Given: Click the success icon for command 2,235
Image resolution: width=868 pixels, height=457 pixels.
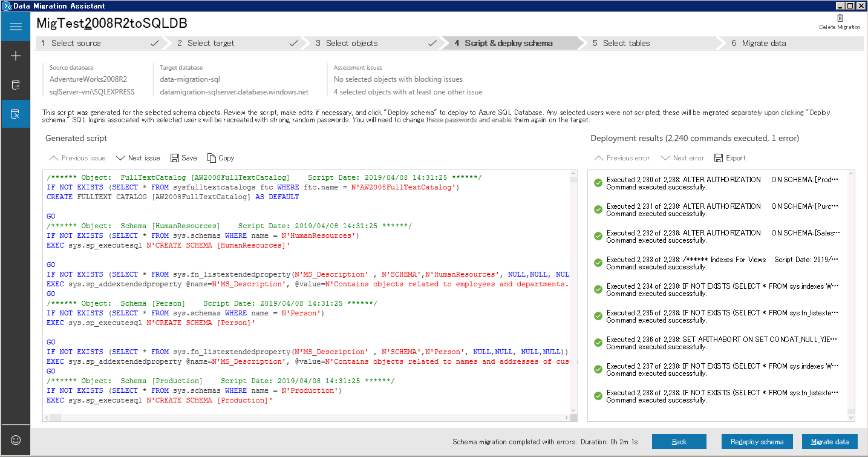Looking at the screenshot, I should point(598,316).
